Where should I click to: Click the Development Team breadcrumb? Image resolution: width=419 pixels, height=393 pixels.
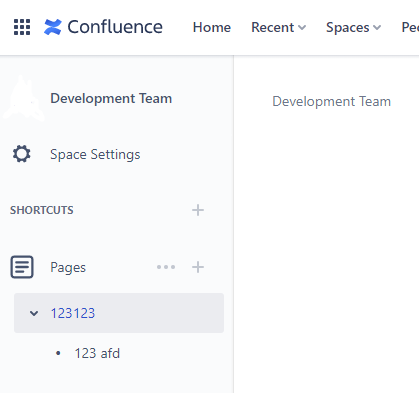click(331, 101)
